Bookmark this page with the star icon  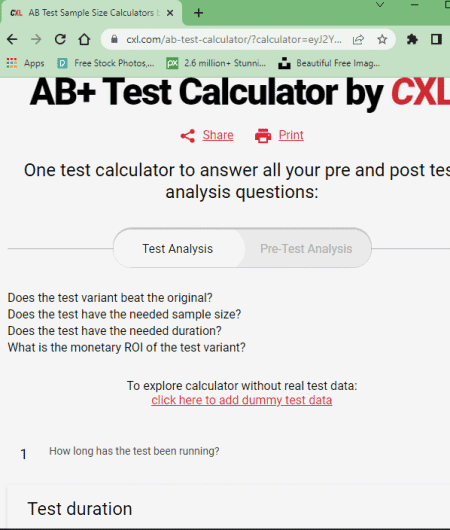pos(382,40)
